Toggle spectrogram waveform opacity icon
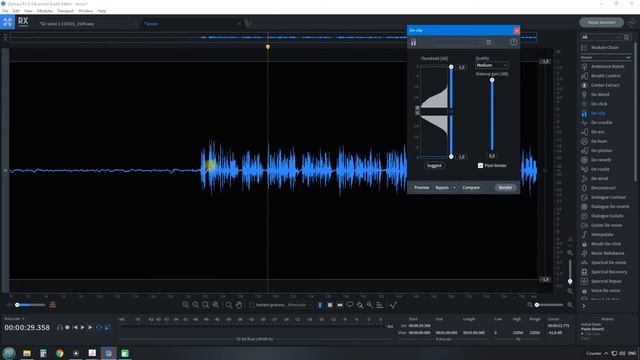640x360 pixels. pos(53,305)
